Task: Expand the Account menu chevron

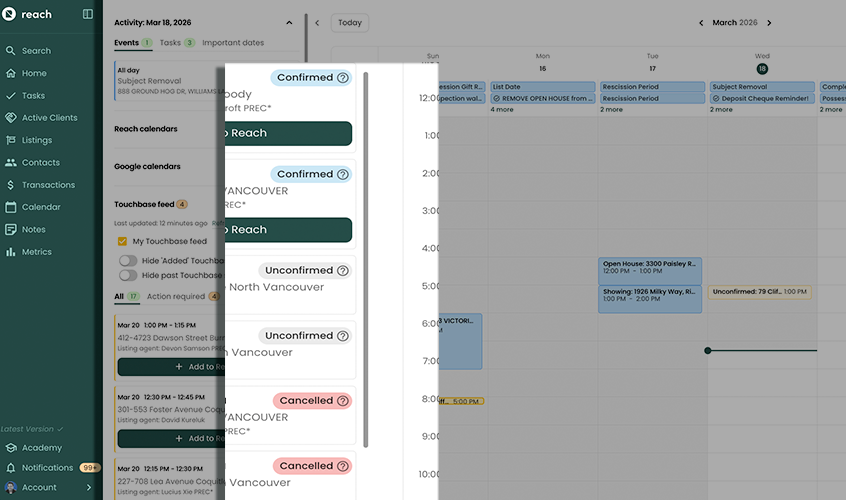Action: (x=89, y=487)
